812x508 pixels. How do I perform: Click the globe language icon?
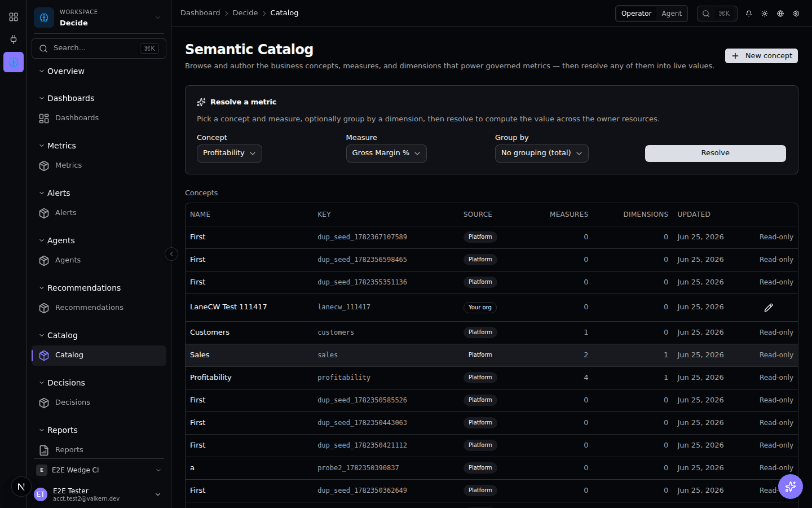(780, 14)
